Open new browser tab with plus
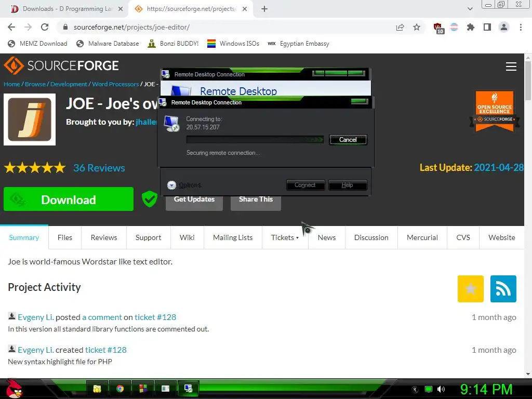Viewport: 532px width, 399px height. (264, 9)
